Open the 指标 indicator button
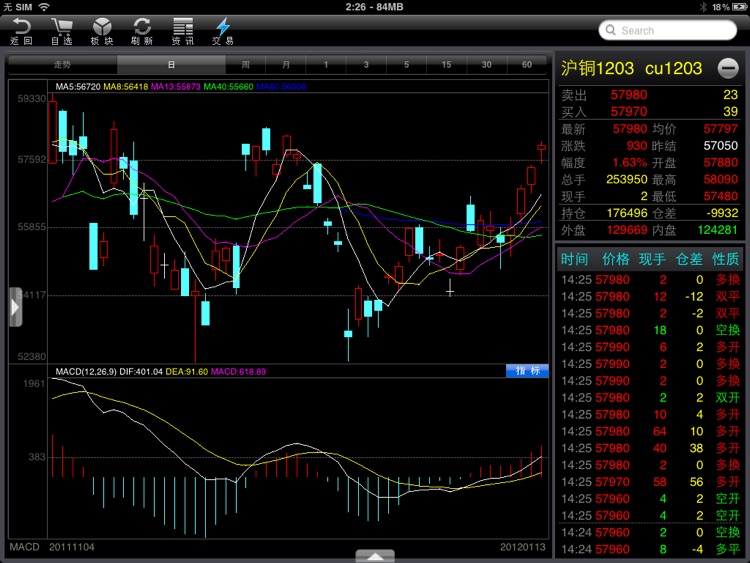 (x=527, y=371)
